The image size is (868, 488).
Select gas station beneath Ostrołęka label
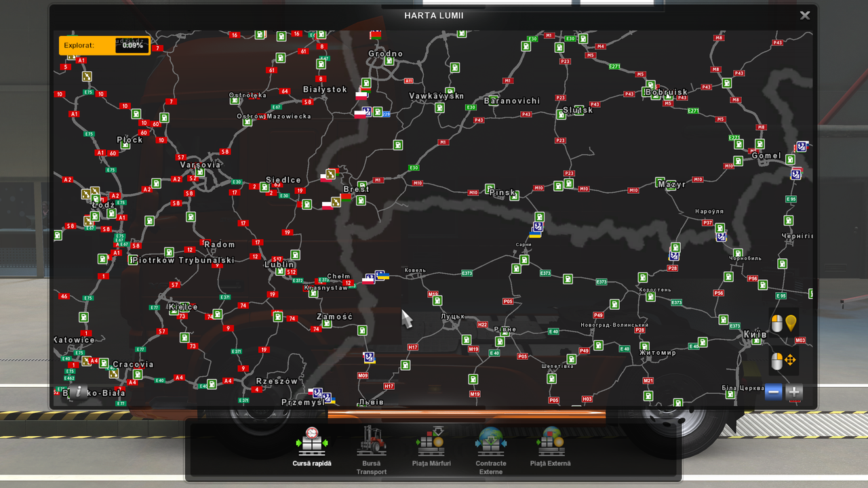(235, 100)
